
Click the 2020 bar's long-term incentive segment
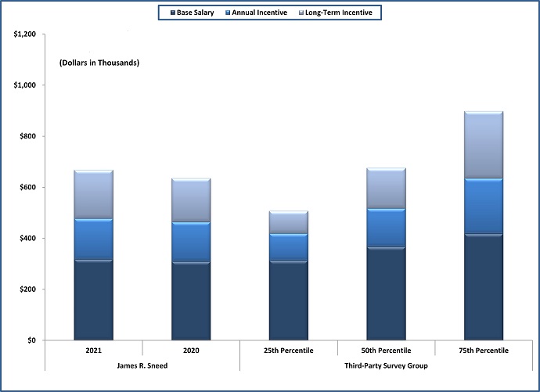coord(191,200)
